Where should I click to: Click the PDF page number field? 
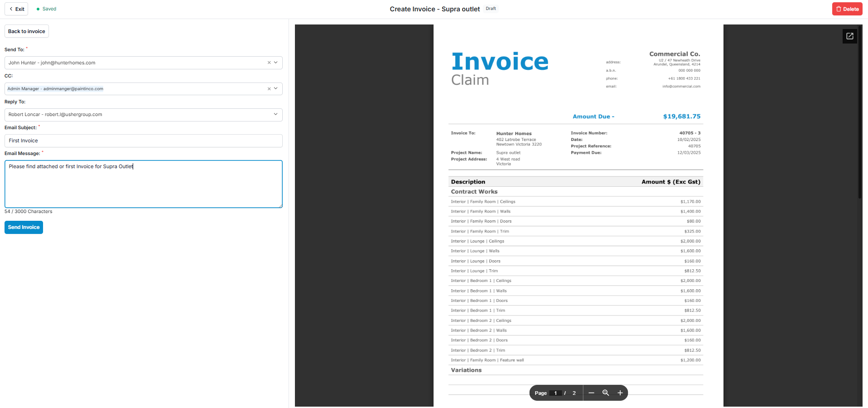pyautogui.click(x=555, y=393)
